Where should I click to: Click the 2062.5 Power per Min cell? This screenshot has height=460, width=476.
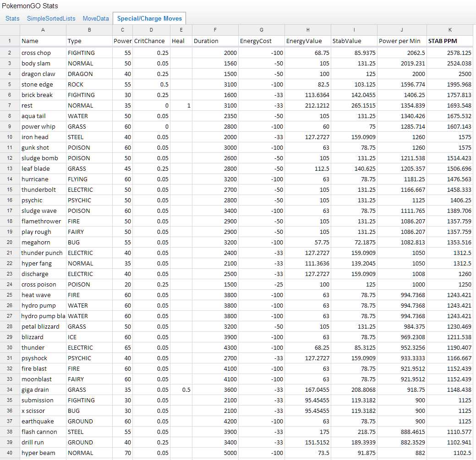tap(402, 53)
